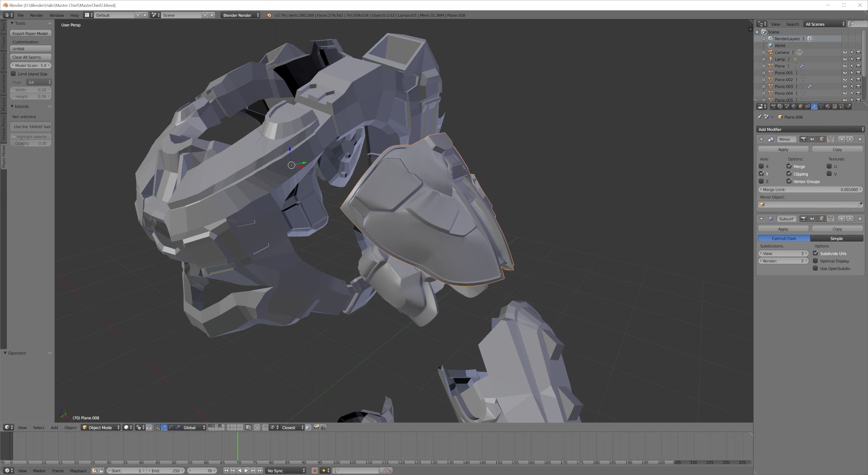Viewport: 868px width, 475px height.
Task: Collapse the Mirror modifier panel triangle
Action: coord(761,139)
